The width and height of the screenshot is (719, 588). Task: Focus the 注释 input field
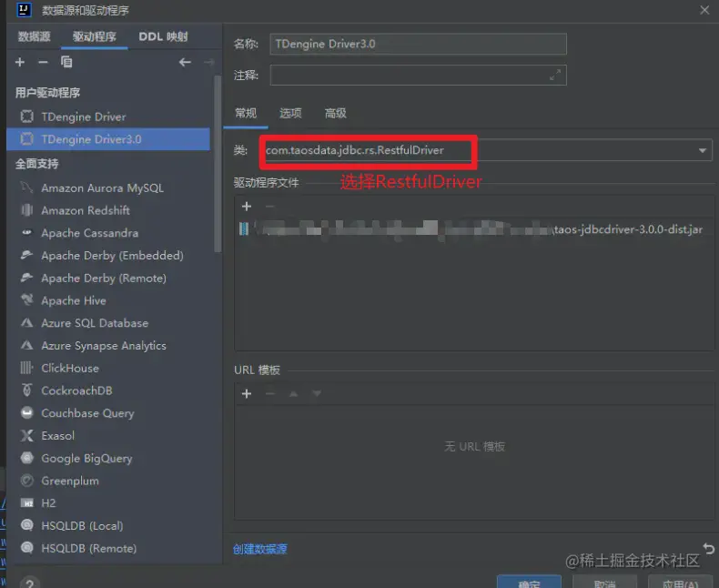click(418, 75)
